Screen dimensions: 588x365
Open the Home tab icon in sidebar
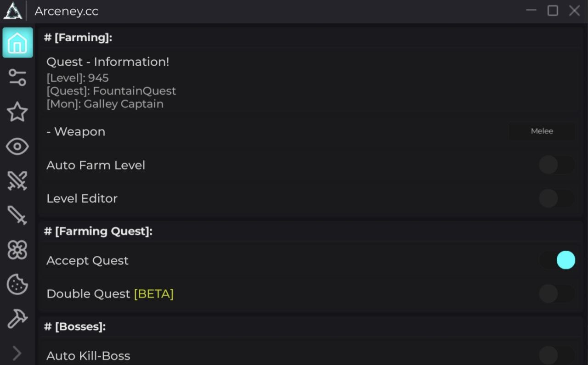(x=17, y=43)
